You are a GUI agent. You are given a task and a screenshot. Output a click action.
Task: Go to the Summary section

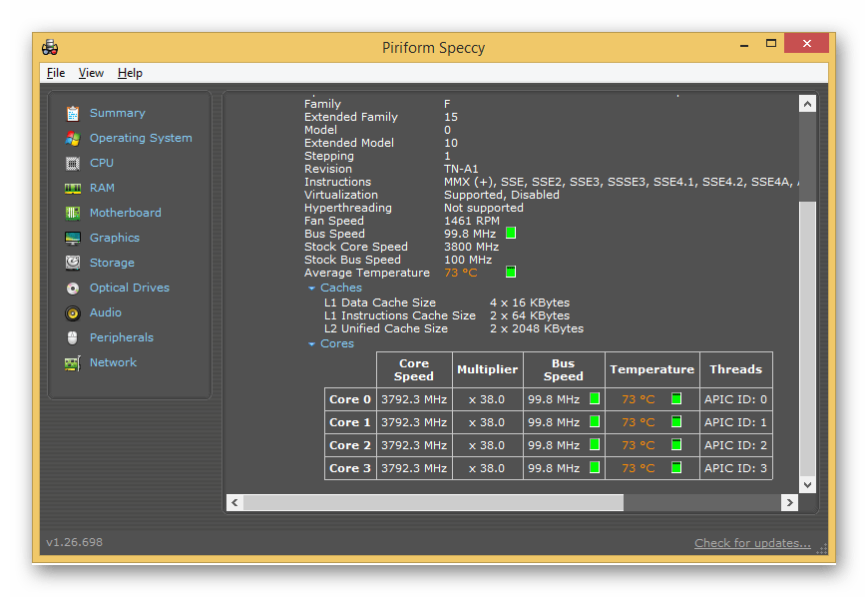point(118,113)
